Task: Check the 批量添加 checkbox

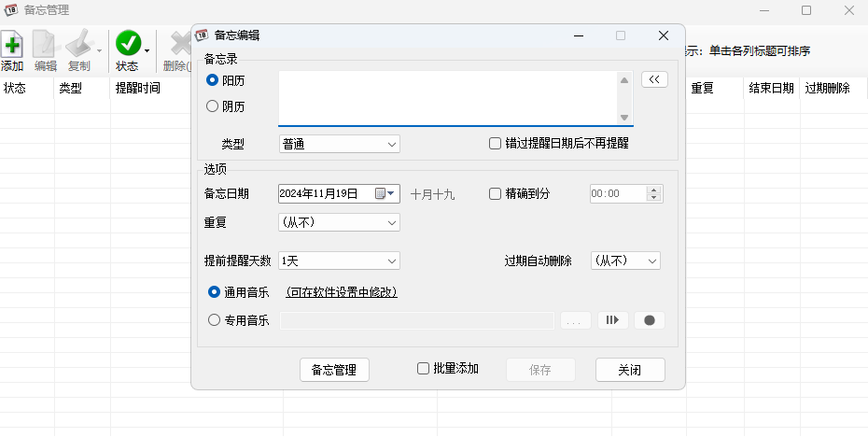Action: [424, 369]
